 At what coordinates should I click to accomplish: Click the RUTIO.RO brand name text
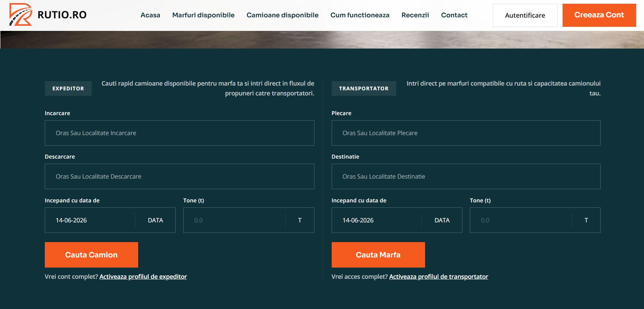point(62,15)
